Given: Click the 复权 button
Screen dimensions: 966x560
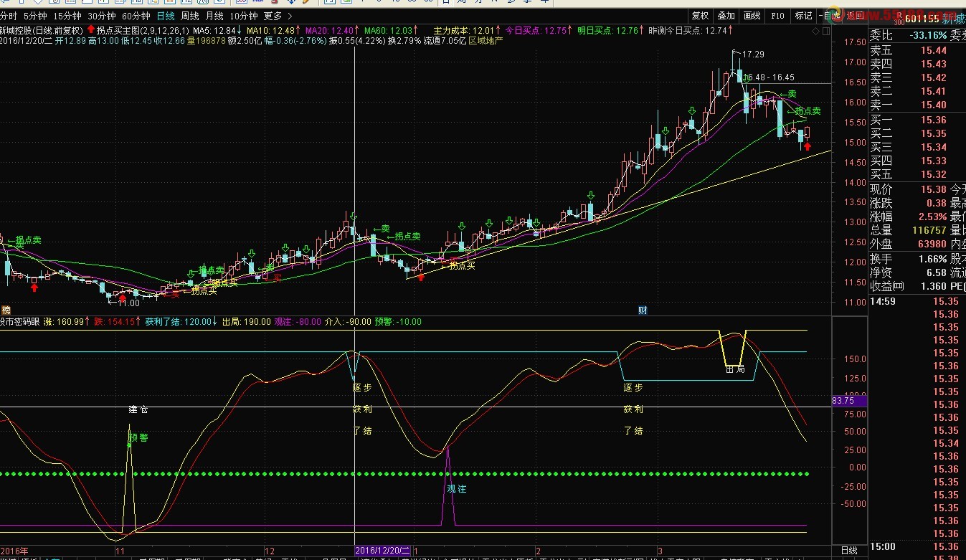Looking at the screenshot, I should pos(700,16).
